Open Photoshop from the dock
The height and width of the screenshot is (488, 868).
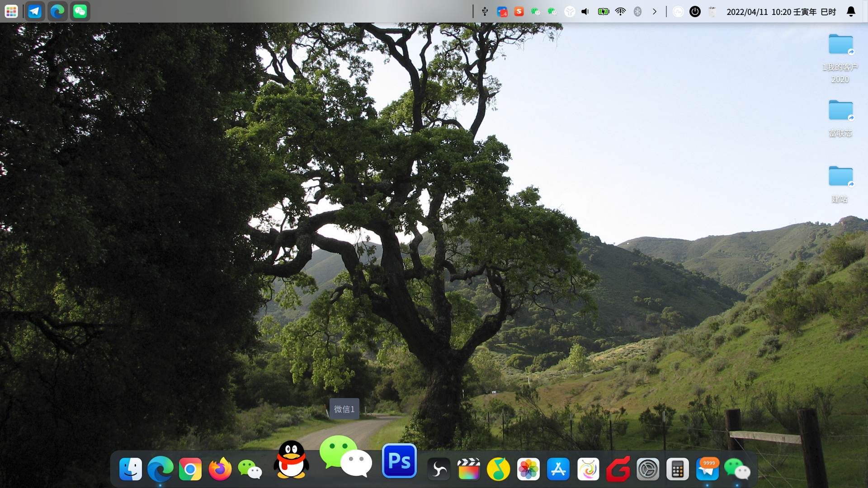[399, 461]
